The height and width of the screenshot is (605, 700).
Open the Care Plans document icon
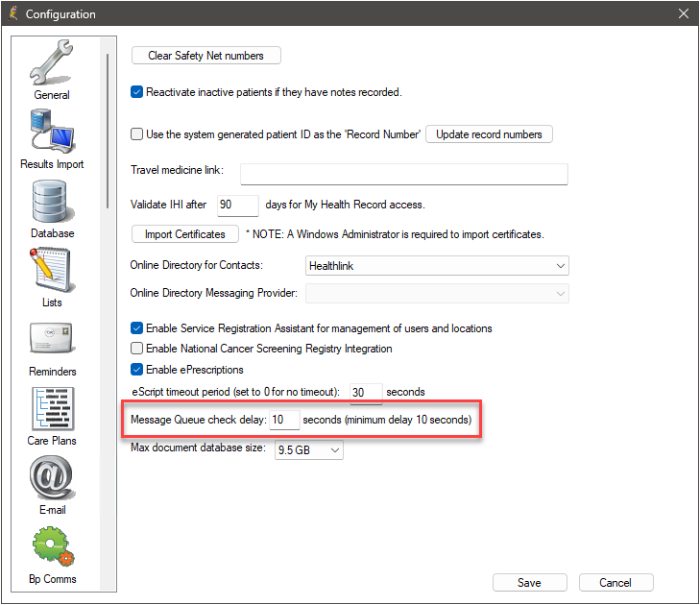tap(53, 409)
